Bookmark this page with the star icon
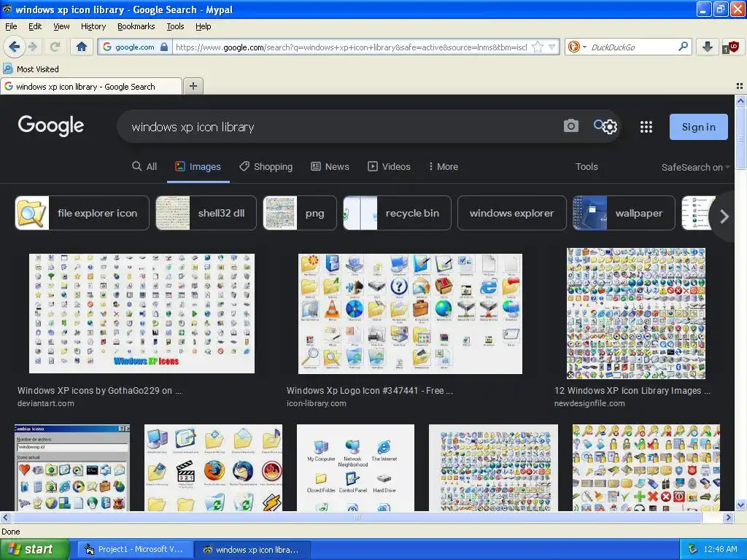Screen dimensions: 747x560 point(538,47)
